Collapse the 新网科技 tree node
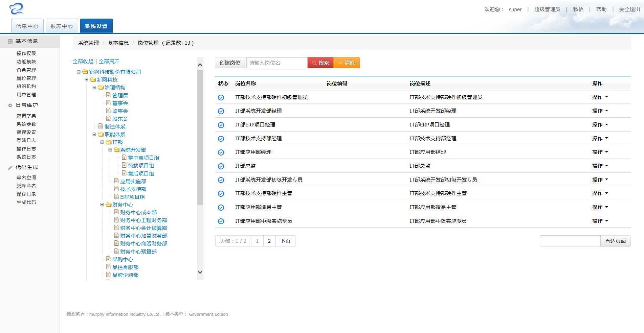644x333 pixels. pos(87,79)
